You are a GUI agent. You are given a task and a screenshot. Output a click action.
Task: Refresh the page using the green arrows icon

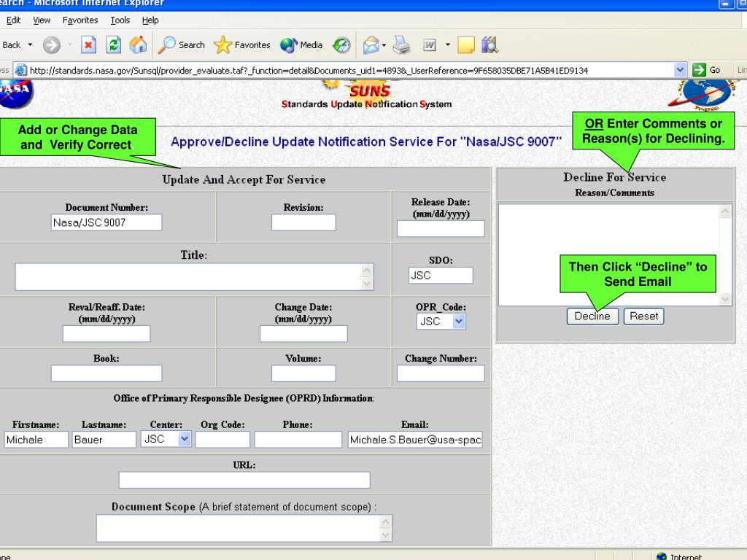pyautogui.click(x=113, y=45)
